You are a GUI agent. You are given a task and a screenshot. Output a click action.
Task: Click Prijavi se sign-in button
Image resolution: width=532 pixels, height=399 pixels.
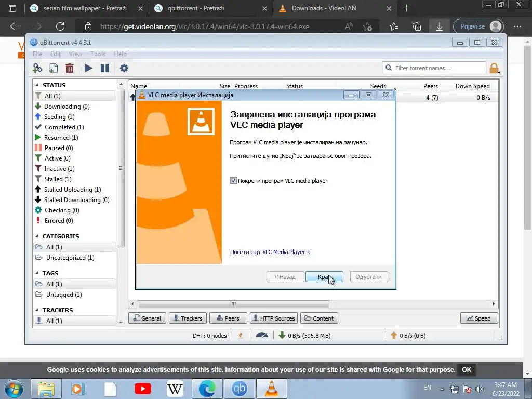click(x=478, y=26)
